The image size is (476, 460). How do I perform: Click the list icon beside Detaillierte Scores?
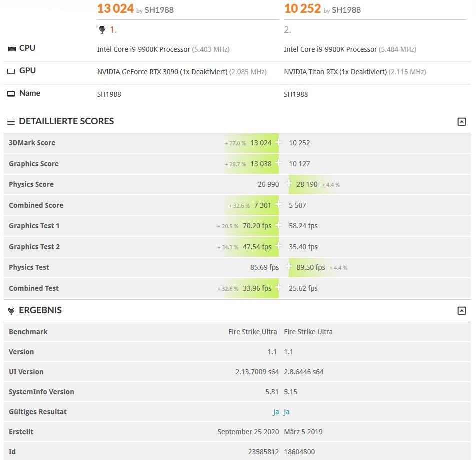[x=11, y=122]
